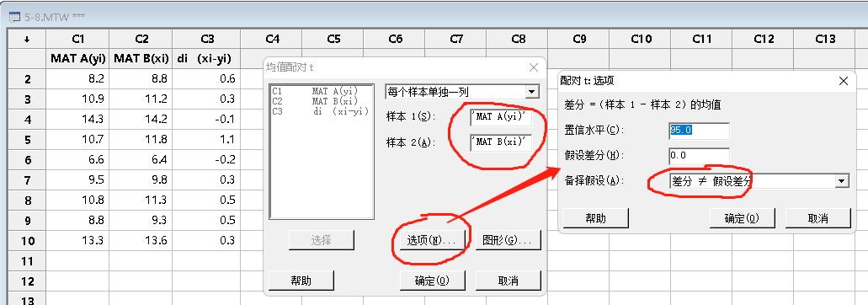This screenshot has width=868, height=305.
Task: Expand the 备择假设 dropdown arrow
Action: pyautogui.click(x=841, y=181)
